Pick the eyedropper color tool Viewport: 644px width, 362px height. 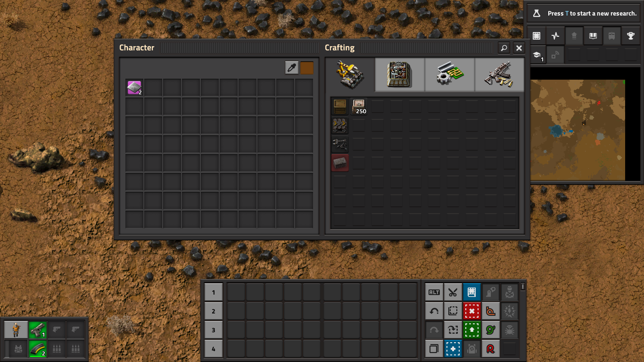(x=292, y=68)
